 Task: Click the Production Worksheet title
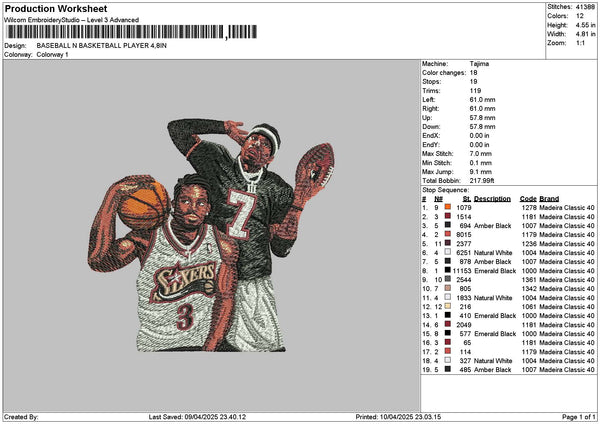click(56, 9)
